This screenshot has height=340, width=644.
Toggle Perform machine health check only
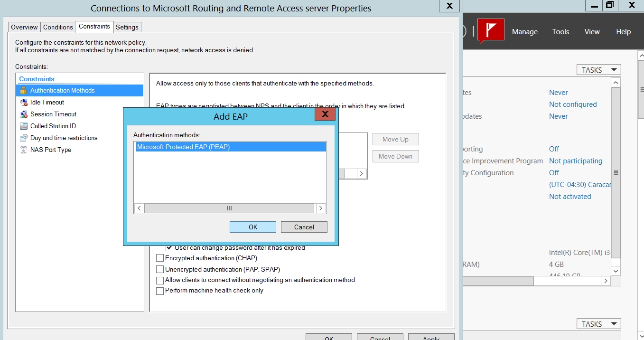click(160, 291)
